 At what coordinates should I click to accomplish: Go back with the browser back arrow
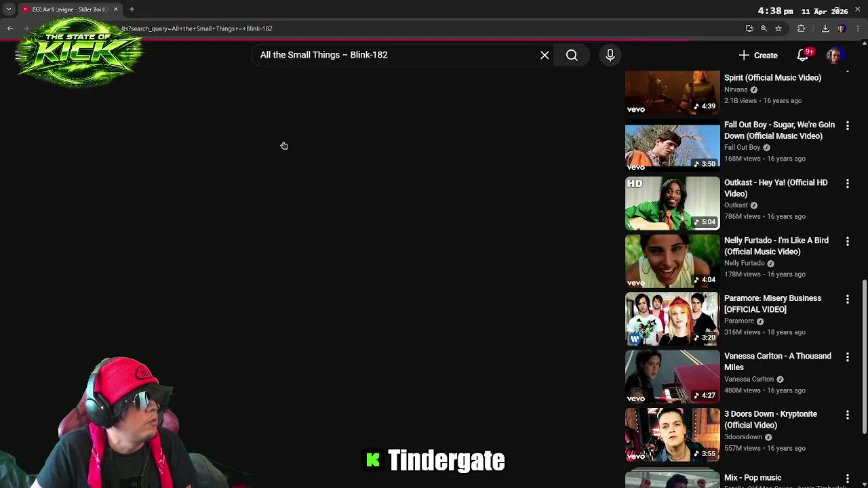(x=10, y=28)
